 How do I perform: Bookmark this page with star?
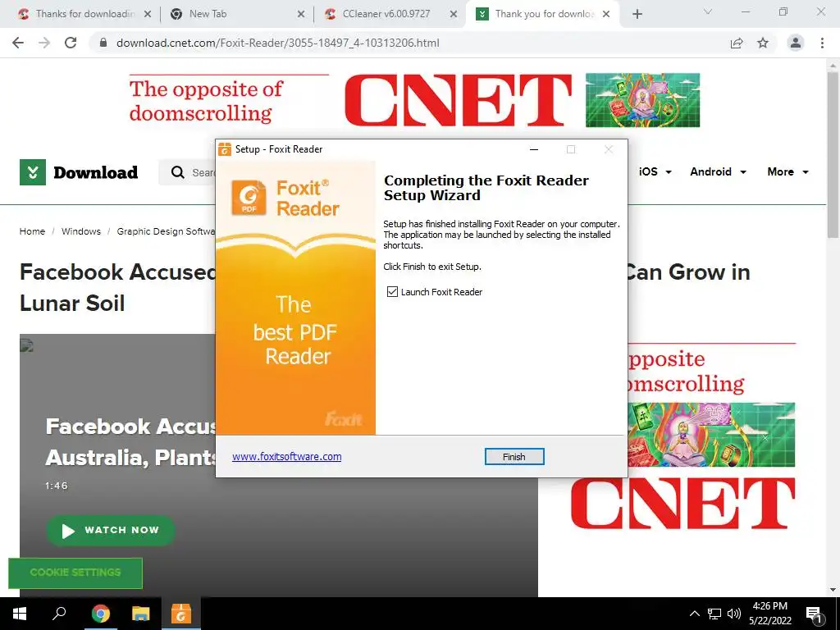click(x=763, y=43)
